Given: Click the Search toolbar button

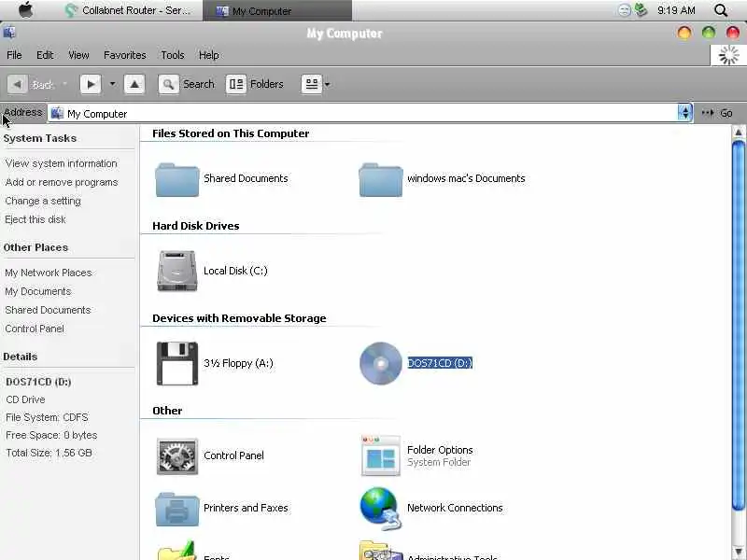Looking at the screenshot, I should click(x=187, y=84).
